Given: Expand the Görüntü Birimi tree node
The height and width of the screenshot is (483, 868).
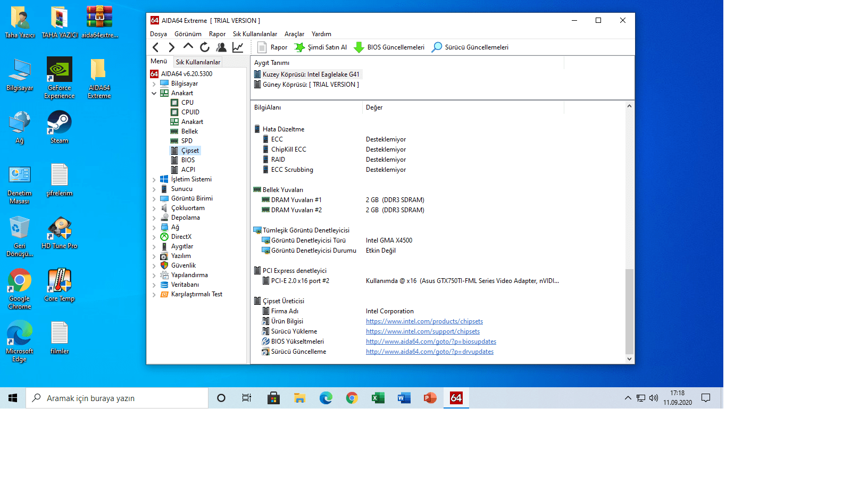Looking at the screenshot, I should (x=154, y=199).
